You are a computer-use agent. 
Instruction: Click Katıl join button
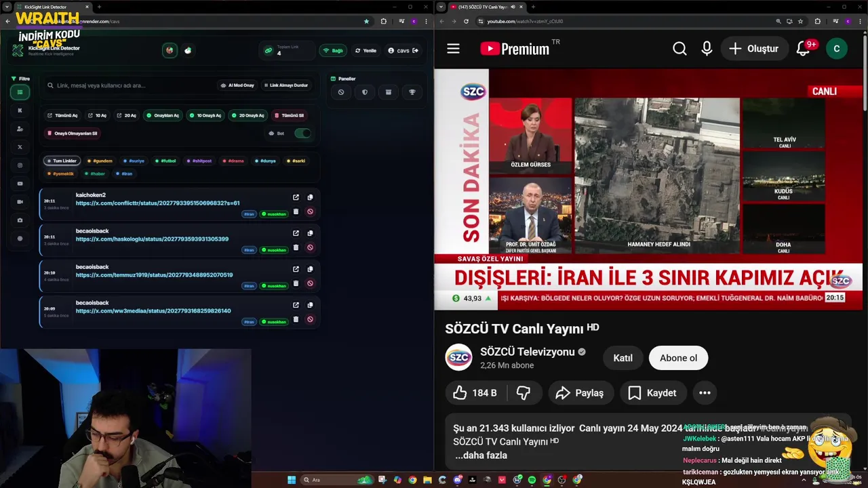point(623,358)
